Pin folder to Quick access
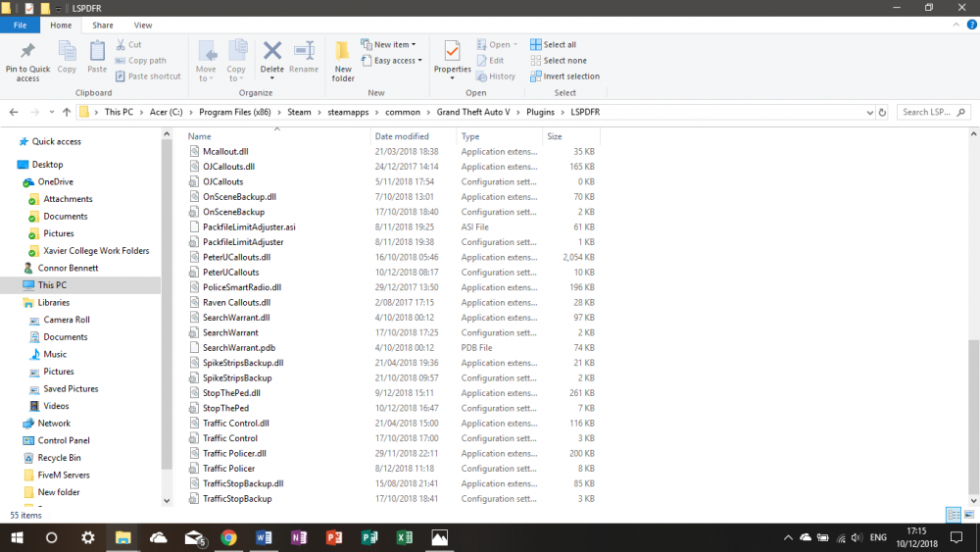 (x=27, y=61)
